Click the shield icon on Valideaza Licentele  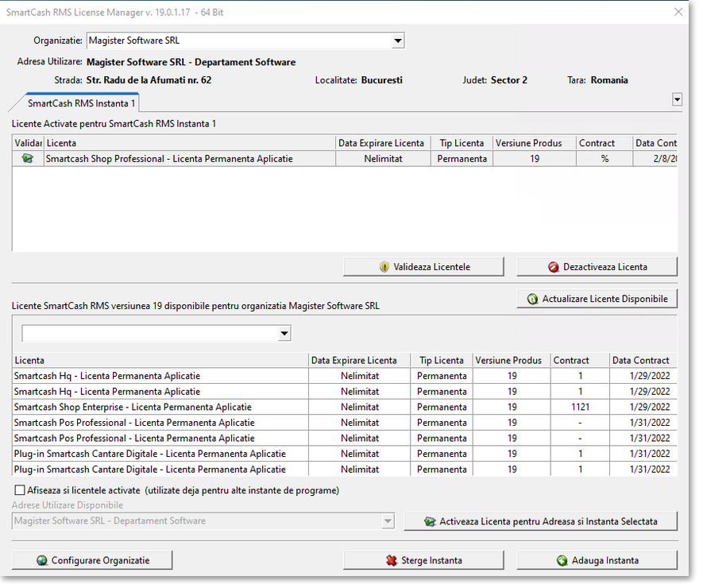(x=384, y=267)
